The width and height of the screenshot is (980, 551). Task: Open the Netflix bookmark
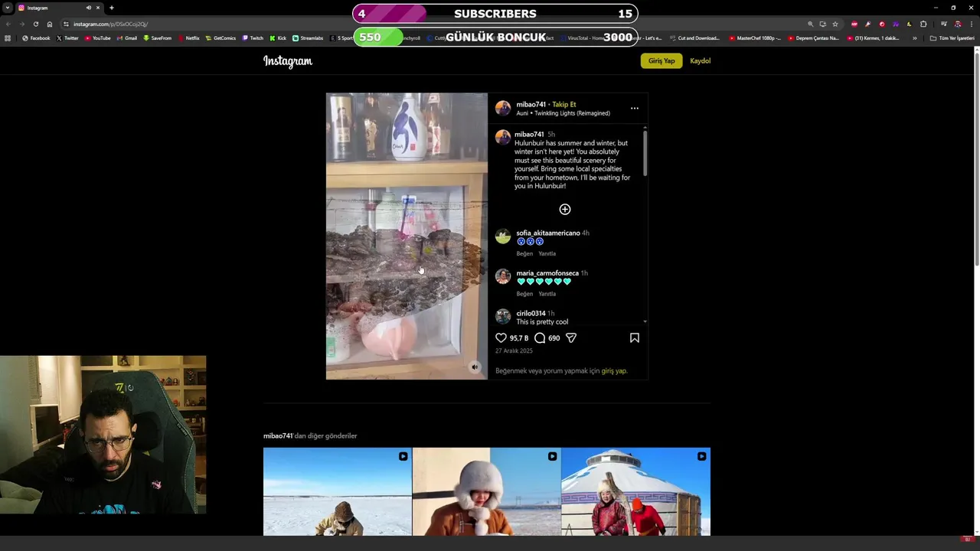[188, 37]
